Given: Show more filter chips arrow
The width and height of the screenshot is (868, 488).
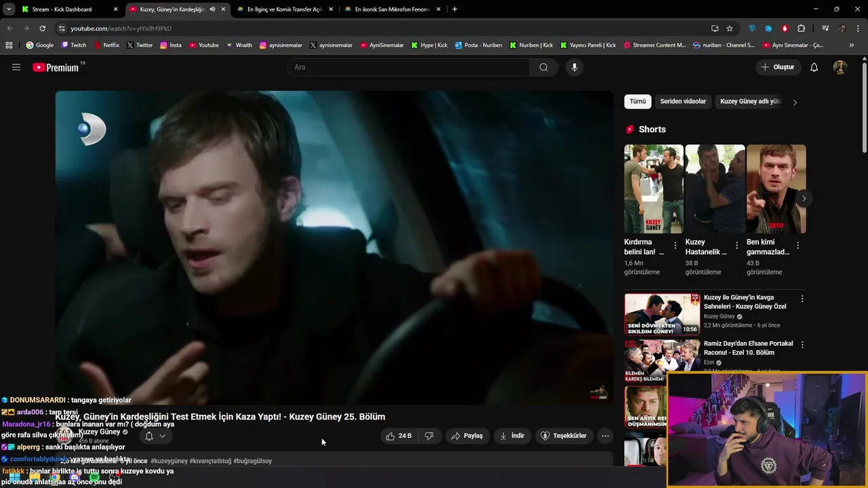Looking at the screenshot, I should pyautogui.click(x=795, y=102).
